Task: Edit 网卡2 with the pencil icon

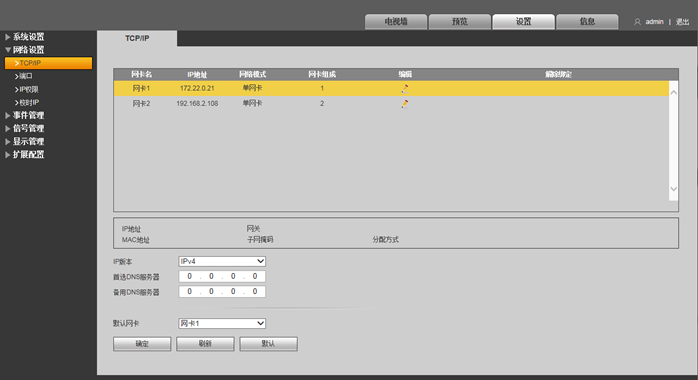Action: point(405,104)
